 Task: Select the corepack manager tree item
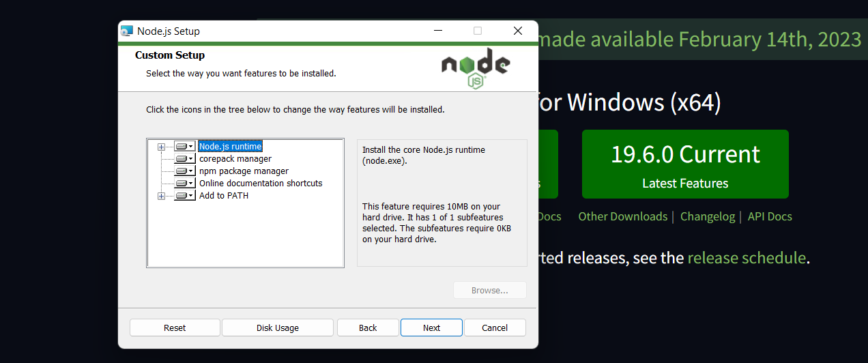235,158
